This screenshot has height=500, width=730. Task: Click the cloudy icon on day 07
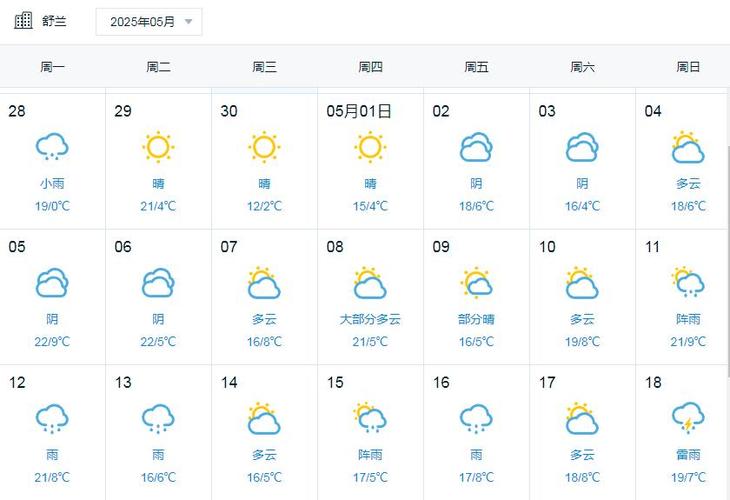(264, 283)
